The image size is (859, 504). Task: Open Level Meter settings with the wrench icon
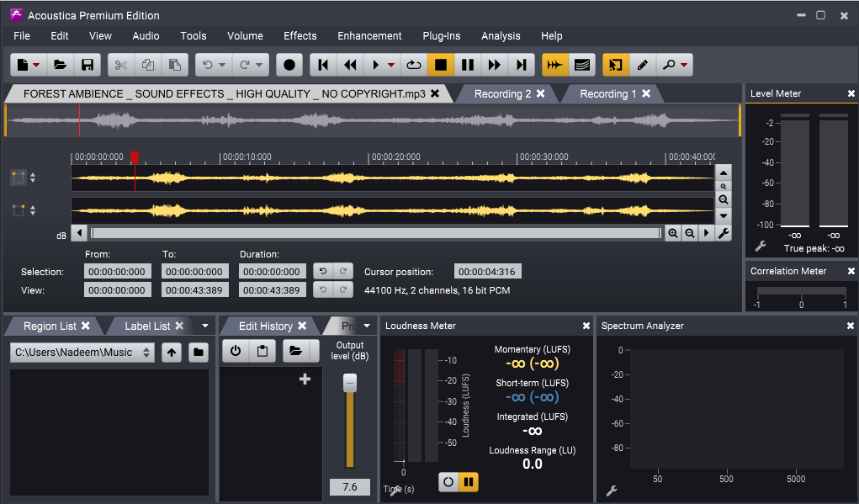(761, 247)
